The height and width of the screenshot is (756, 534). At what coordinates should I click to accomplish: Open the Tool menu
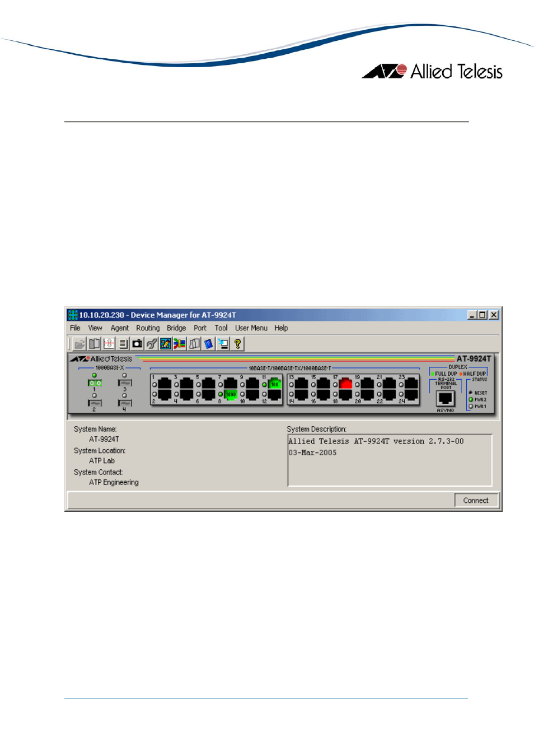tap(221, 328)
